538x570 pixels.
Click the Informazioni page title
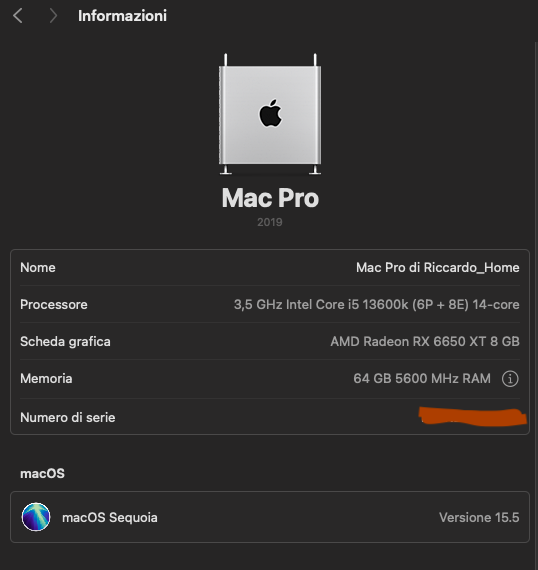[123, 16]
